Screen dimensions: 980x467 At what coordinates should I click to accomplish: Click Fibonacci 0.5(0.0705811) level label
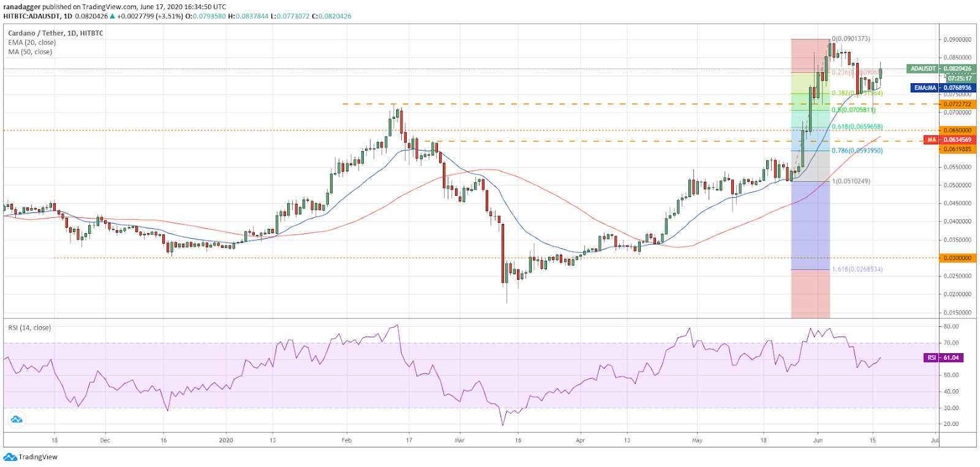coord(854,110)
